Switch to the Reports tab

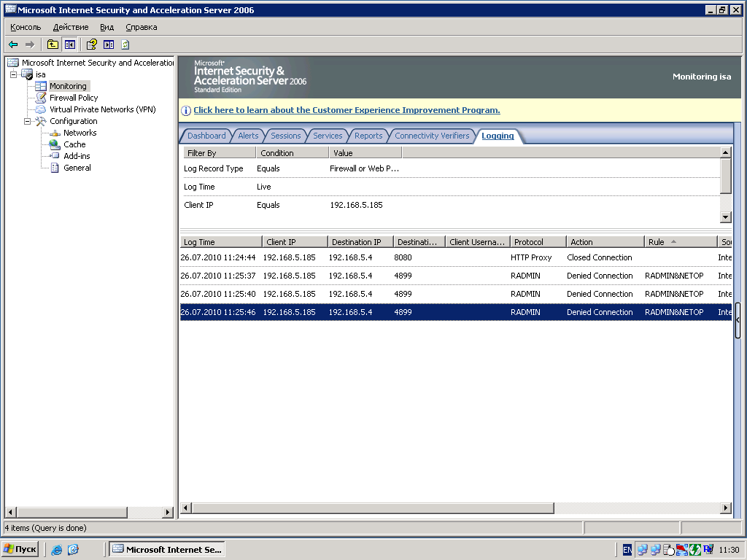click(368, 136)
